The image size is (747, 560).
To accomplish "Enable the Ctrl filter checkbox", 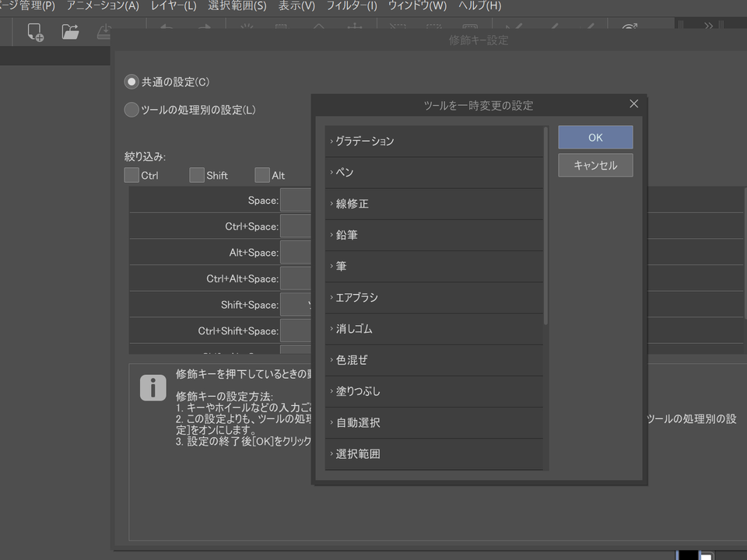I will tap(132, 175).
